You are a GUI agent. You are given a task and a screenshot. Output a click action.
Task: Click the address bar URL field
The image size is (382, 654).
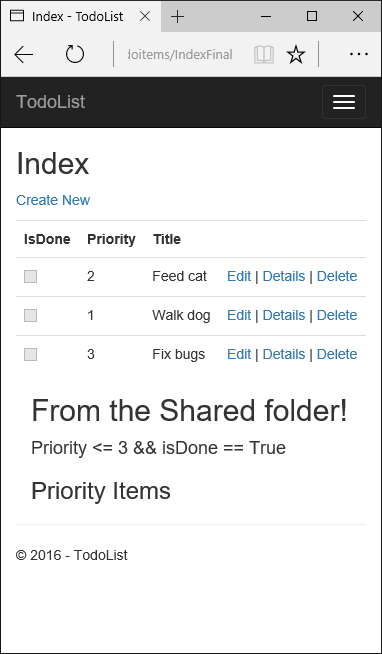pyautogui.click(x=180, y=55)
